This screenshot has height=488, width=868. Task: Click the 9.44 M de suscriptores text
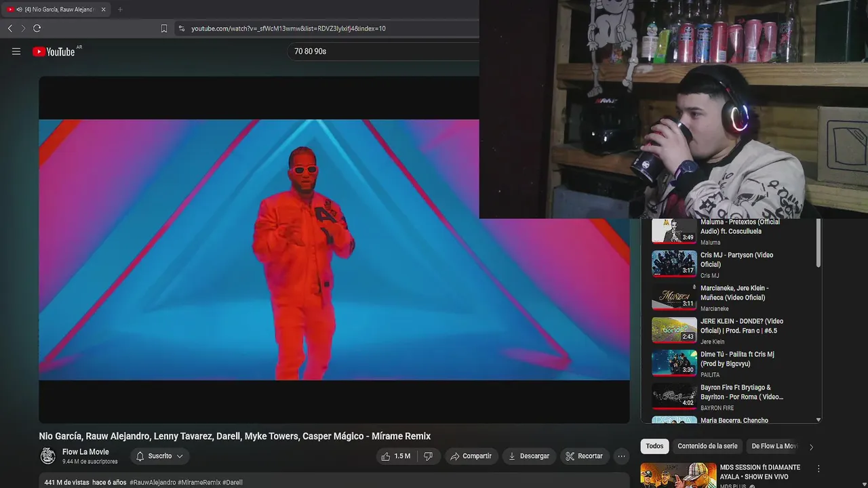tap(90, 462)
